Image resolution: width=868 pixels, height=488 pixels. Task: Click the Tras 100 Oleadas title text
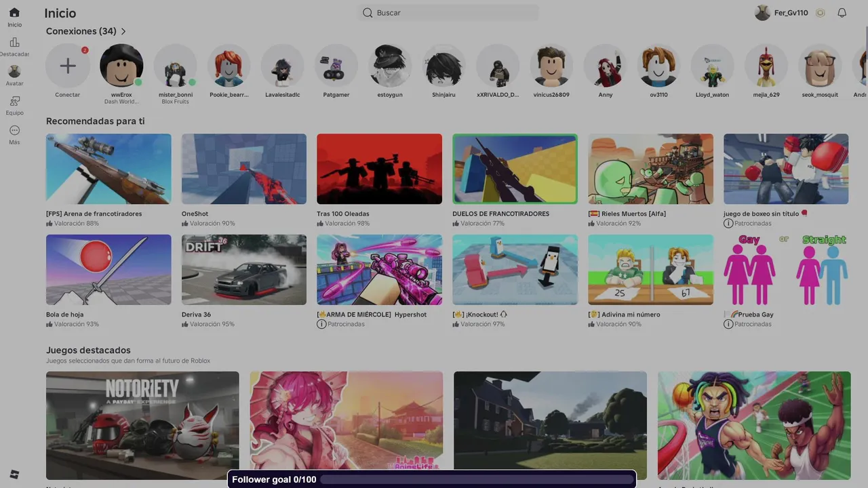tap(343, 213)
